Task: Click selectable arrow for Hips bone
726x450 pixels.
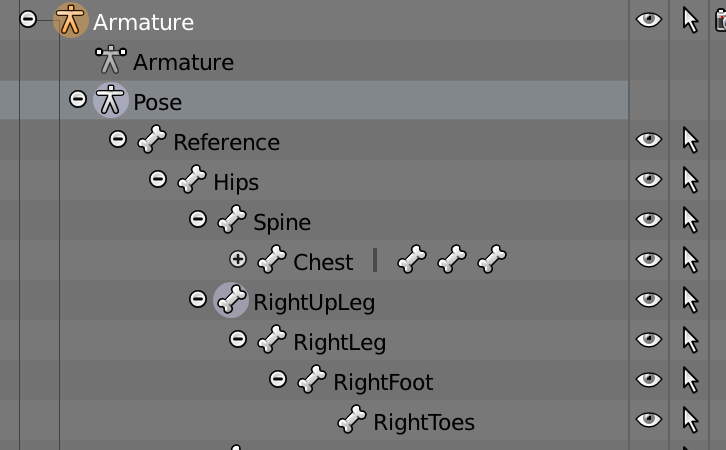Action: pos(690,181)
